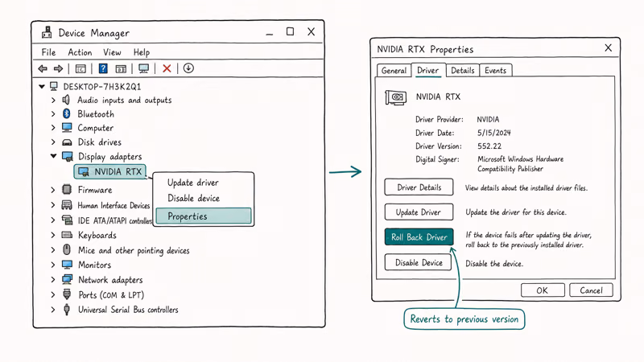Open the Action menu
Image resolution: width=644 pixels, height=362 pixels.
click(x=80, y=52)
